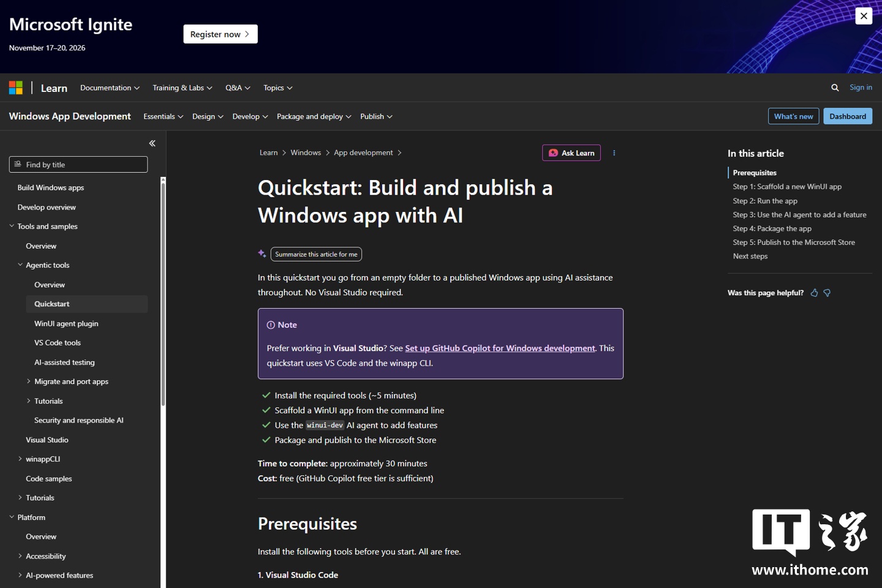Collapse the table of contents sidebar
This screenshot has height=588, width=882.
pyautogui.click(x=152, y=143)
